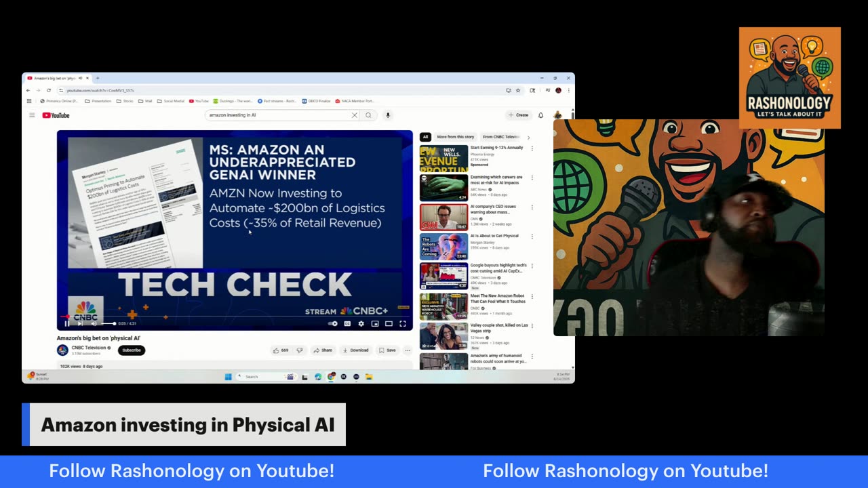Open Valley couple shot Las Vegas video
This screenshot has width=868, height=488.
499,328
